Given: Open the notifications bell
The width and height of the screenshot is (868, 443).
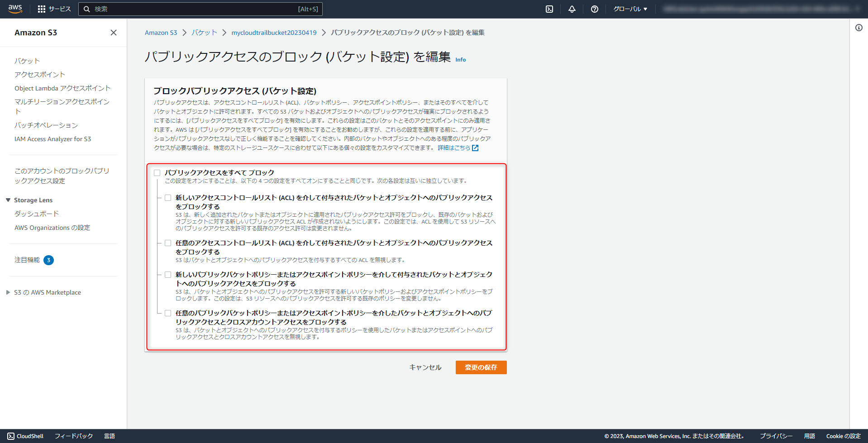Looking at the screenshot, I should (x=572, y=9).
